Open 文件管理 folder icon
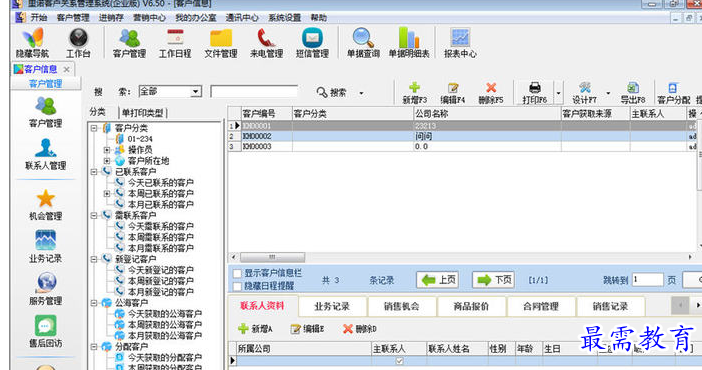Image resolution: width=702 pixels, height=370 pixels. click(x=221, y=43)
